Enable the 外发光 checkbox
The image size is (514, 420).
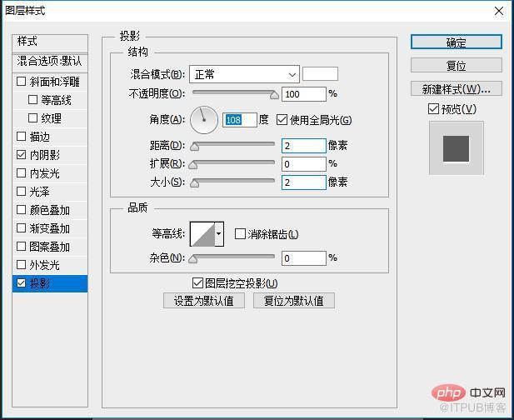point(22,265)
